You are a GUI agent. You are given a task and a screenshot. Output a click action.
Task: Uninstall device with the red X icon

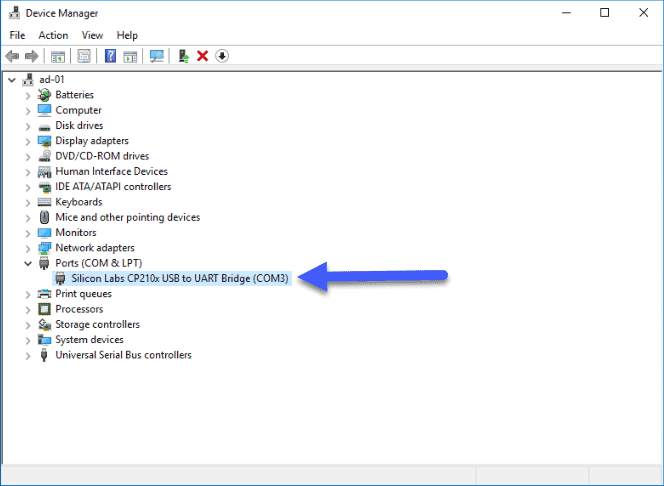(x=202, y=56)
